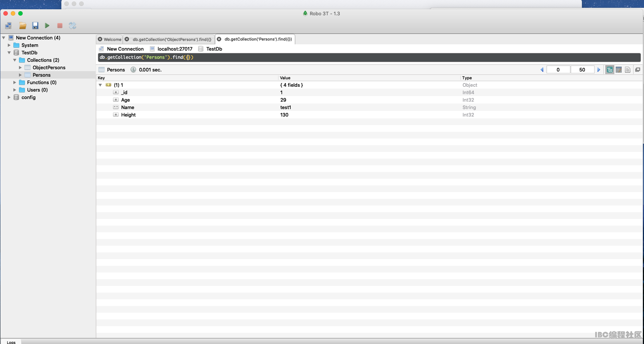This screenshot has height=344, width=644.
Task: Click the limit field showing 50
Action: (582, 70)
